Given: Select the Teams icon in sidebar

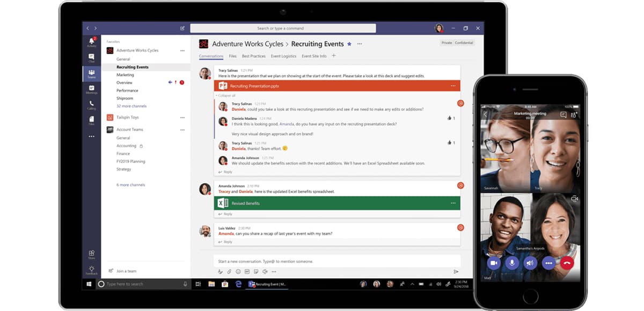Looking at the screenshot, I should coord(91,74).
